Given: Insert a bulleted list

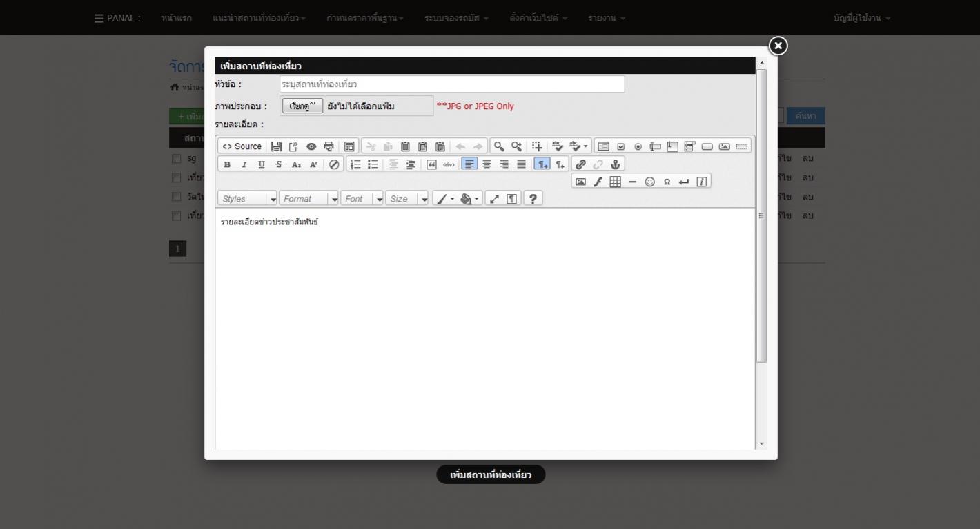Looking at the screenshot, I should (x=373, y=164).
